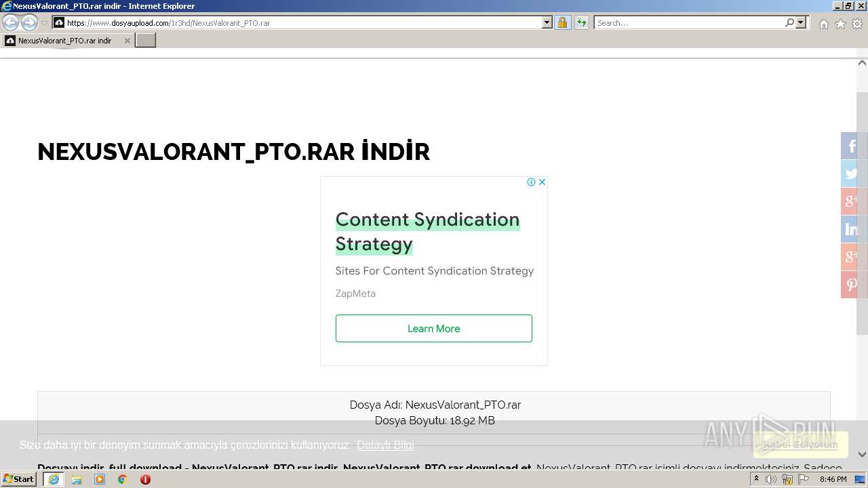Share page via the LinkedIn icon
868x488 pixels.
(852, 229)
